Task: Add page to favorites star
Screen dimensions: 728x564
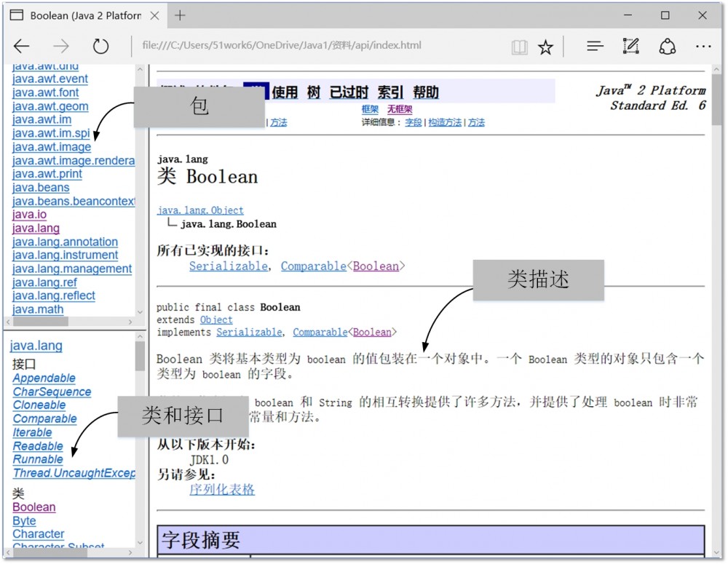Action: pyautogui.click(x=545, y=47)
